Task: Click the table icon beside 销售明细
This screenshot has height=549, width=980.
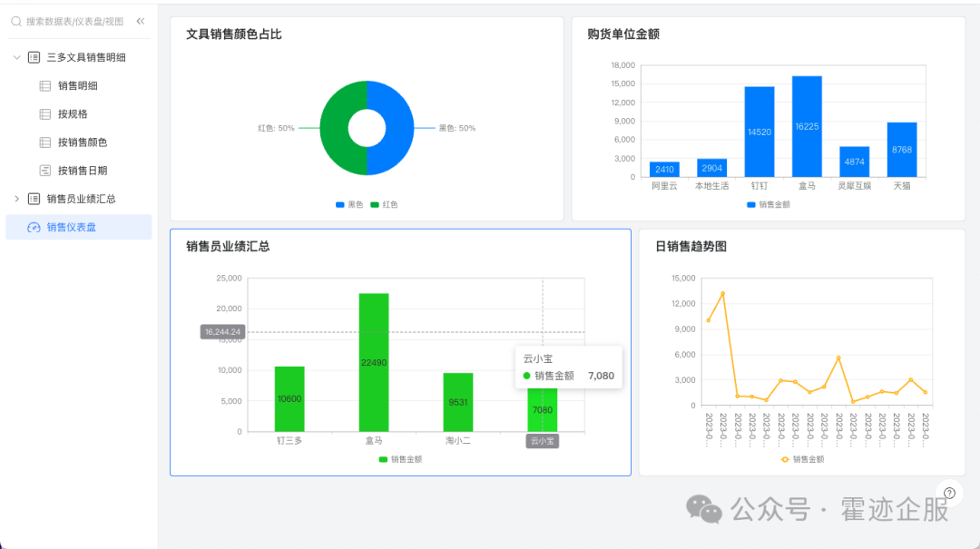Action: click(x=45, y=86)
